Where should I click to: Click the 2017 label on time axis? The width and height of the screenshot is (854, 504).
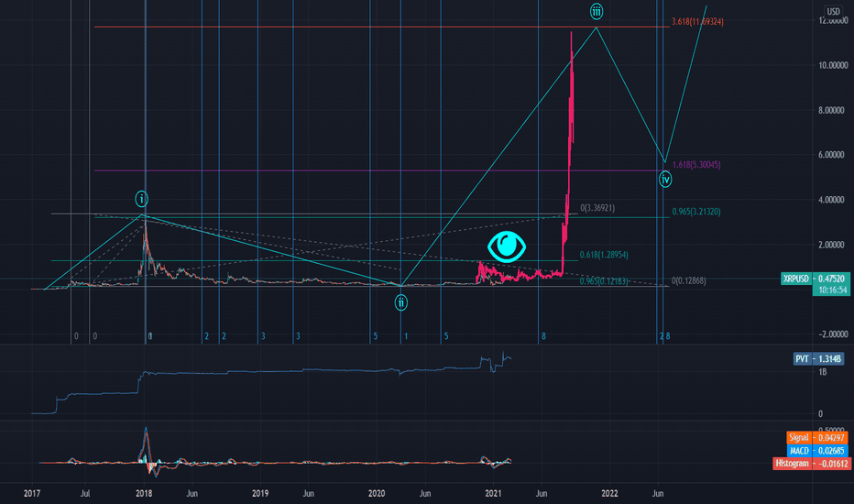click(x=32, y=493)
